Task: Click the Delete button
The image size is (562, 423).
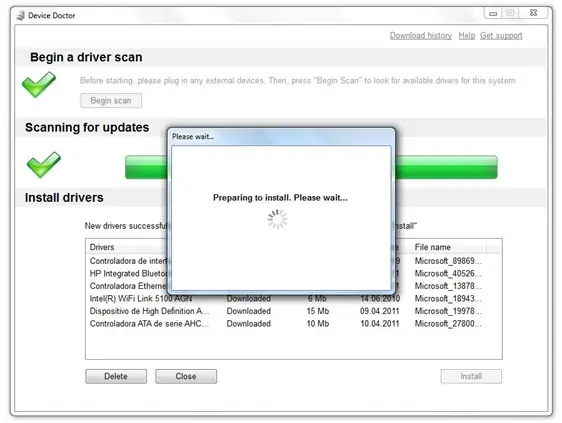Action: click(116, 376)
